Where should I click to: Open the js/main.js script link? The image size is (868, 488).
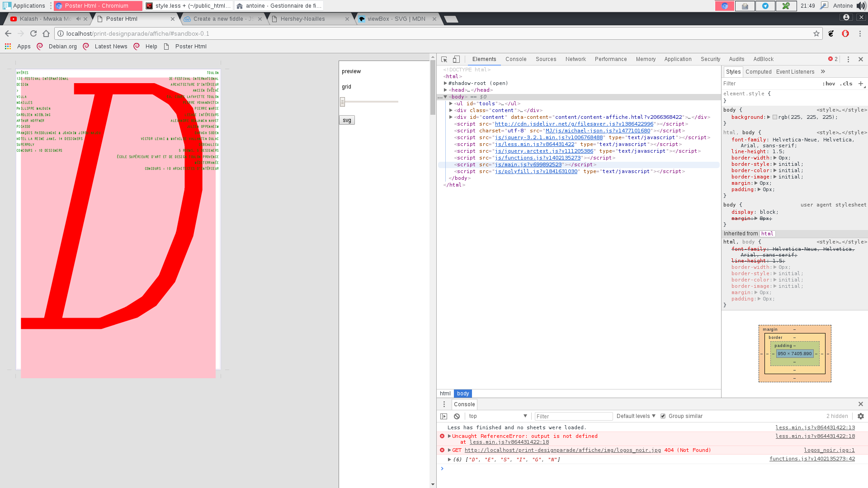(528, 164)
